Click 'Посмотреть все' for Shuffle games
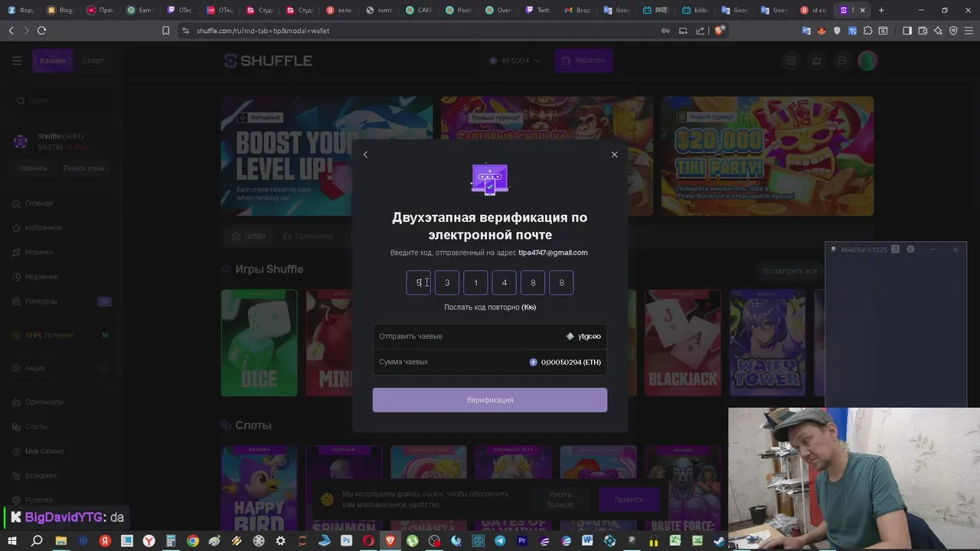 [x=789, y=271]
